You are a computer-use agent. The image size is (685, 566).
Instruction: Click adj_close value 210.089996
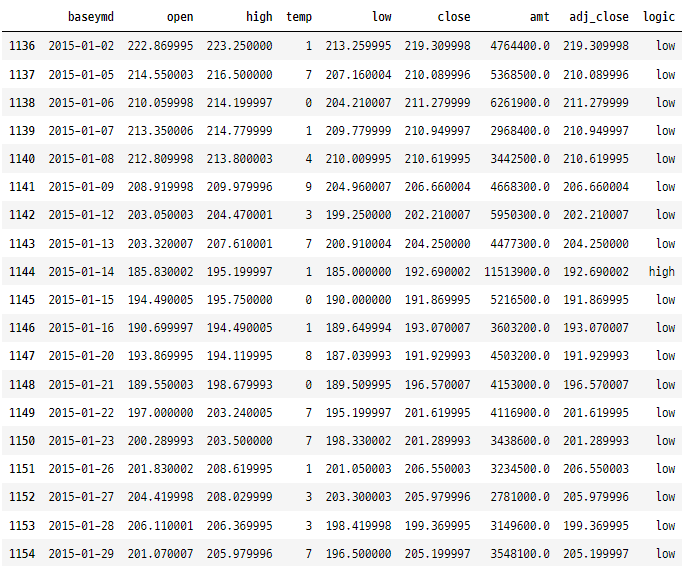(596, 74)
